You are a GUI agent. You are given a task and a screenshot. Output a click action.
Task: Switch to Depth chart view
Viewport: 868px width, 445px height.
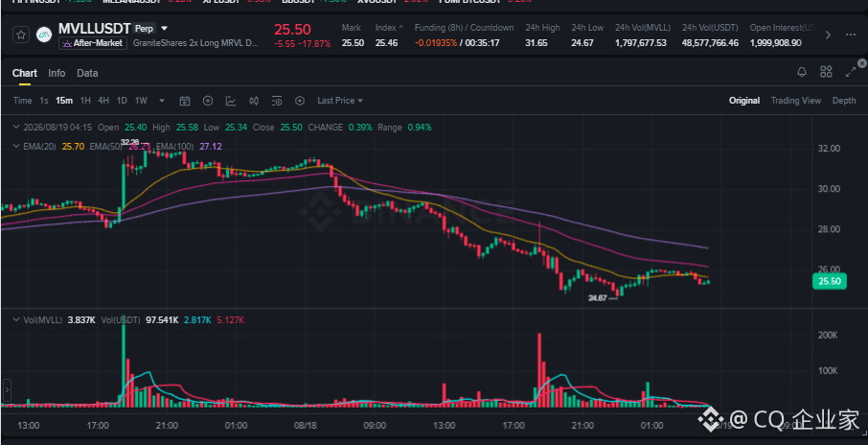(844, 101)
